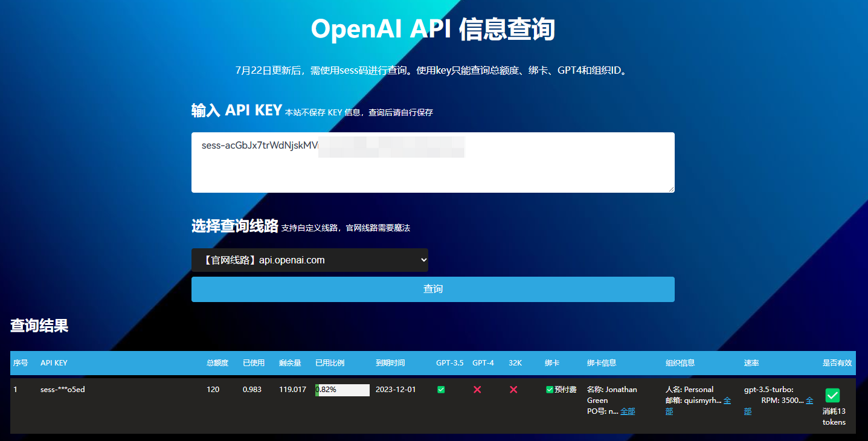Click the red X under 32K
Viewport: 868px width, 441px height.
[513, 390]
